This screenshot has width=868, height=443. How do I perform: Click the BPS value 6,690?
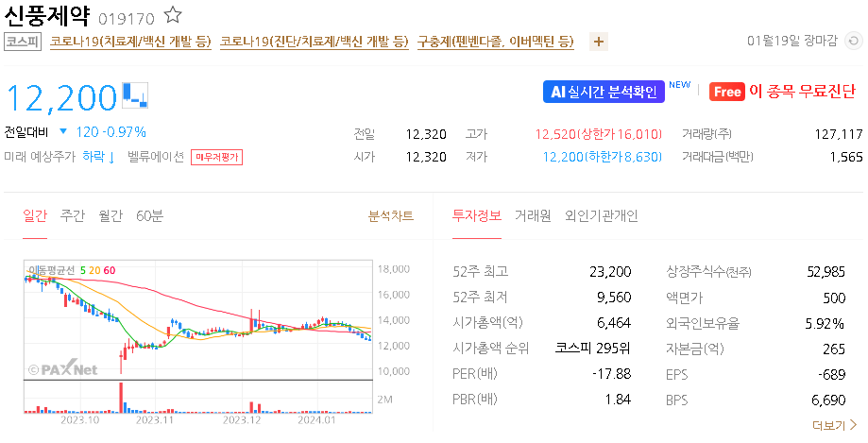(x=828, y=400)
